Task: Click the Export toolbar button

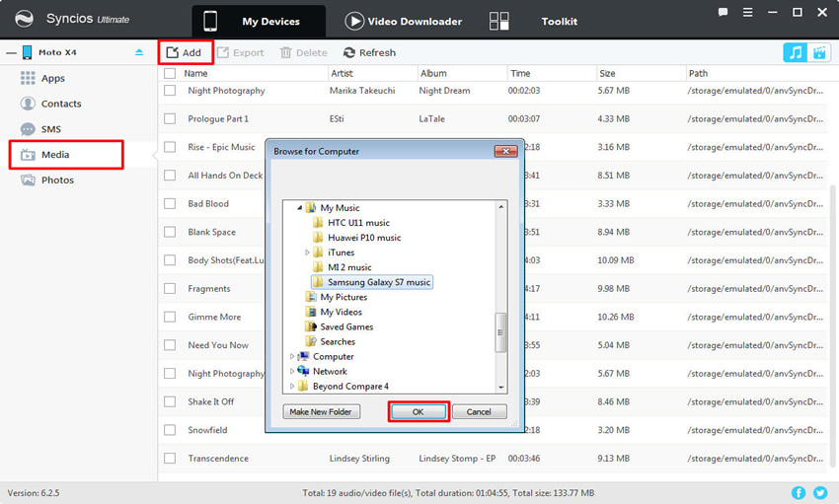Action: [x=240, y=52]
